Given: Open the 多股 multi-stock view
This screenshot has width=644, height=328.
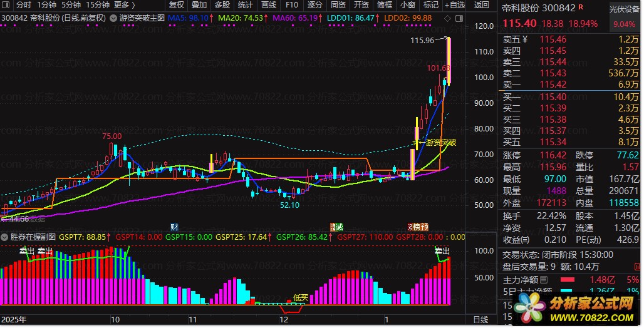Looking at the screenshot, I should (x=222, y=5).
